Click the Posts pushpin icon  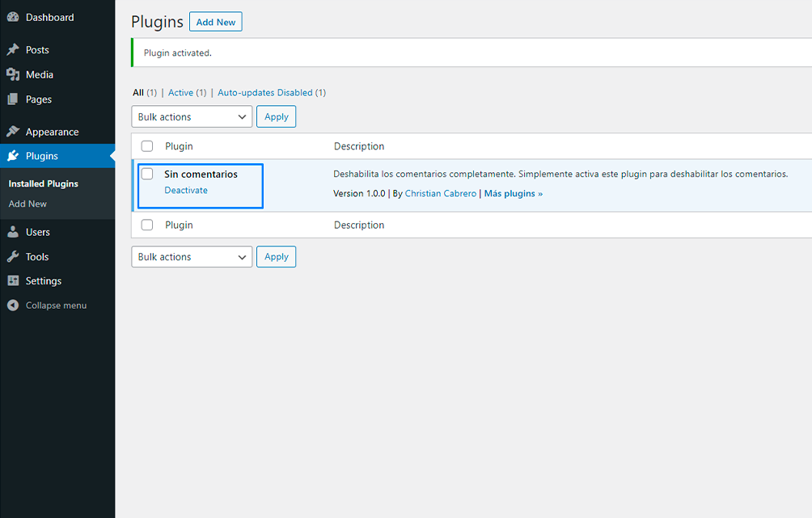click(13, 49)
